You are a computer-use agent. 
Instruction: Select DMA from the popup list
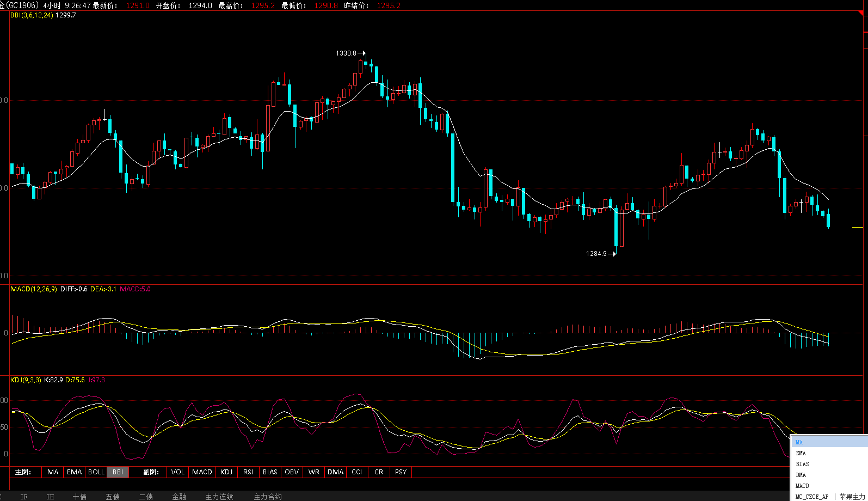tap(827, 475)
